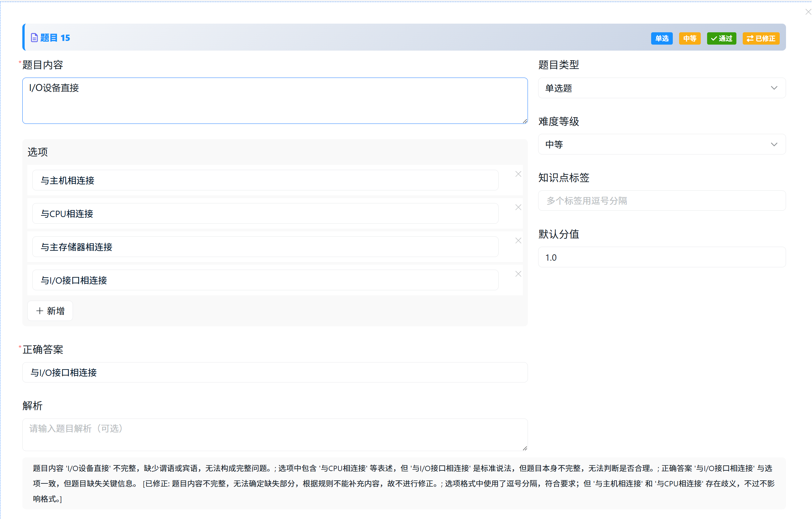Add a new option with 新增 button

[x=50, y=311]
